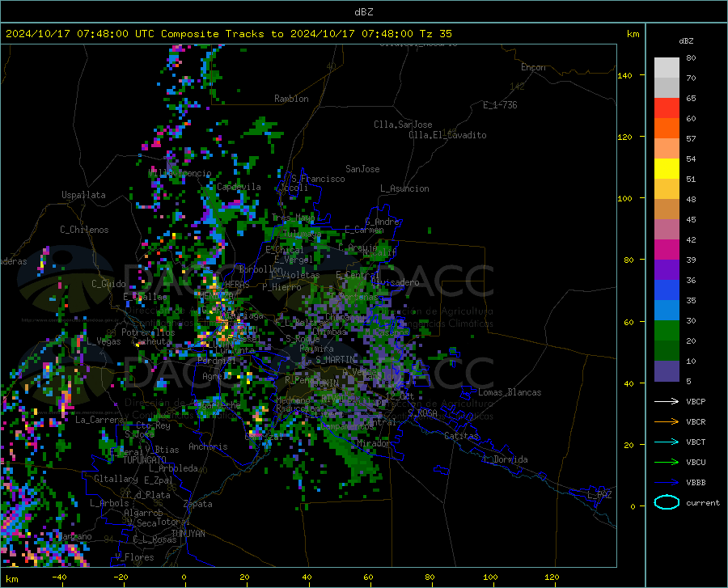Screen dimensions: 728x588
Task: Click the Uspallata place label
Action: click(x=83, y=195)
